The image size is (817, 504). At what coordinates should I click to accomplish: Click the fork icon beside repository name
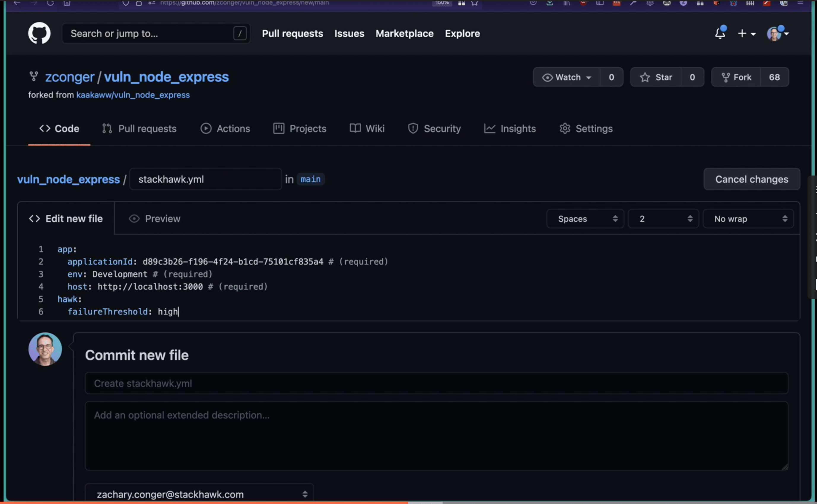[x=34, y=76]
